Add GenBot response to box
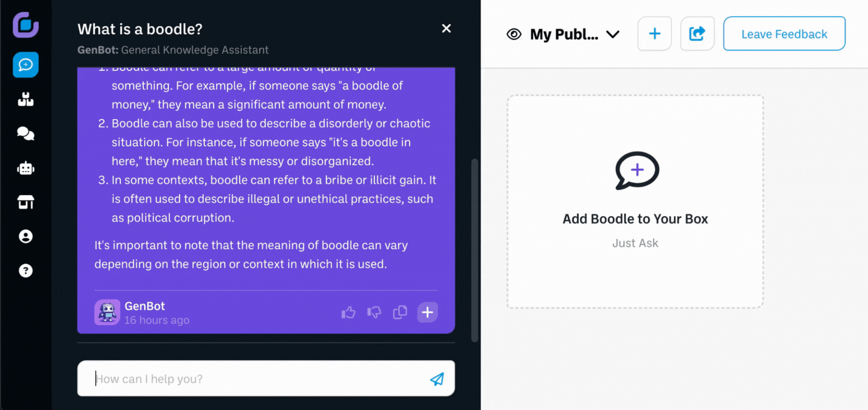 click(427, 312)
